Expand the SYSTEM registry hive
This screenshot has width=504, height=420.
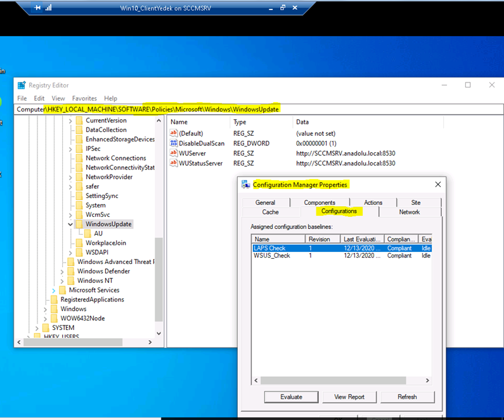pos(37,329)
